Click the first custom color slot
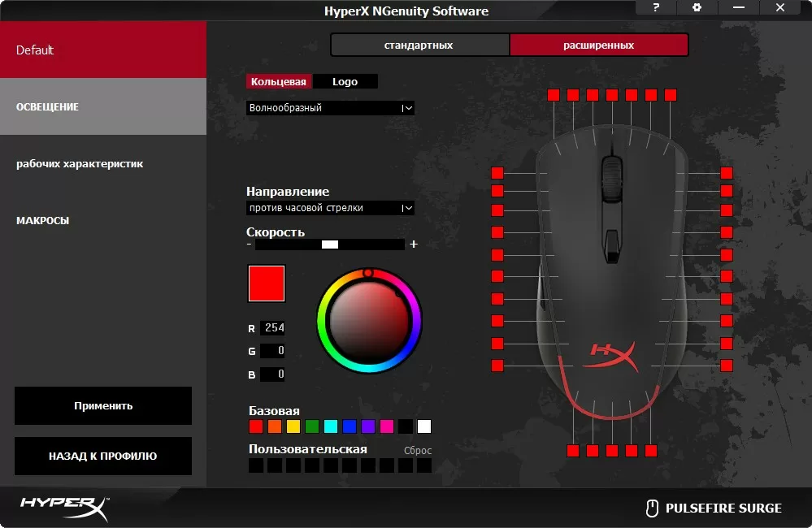Screen dimensions: 812x528 [256, 465]
